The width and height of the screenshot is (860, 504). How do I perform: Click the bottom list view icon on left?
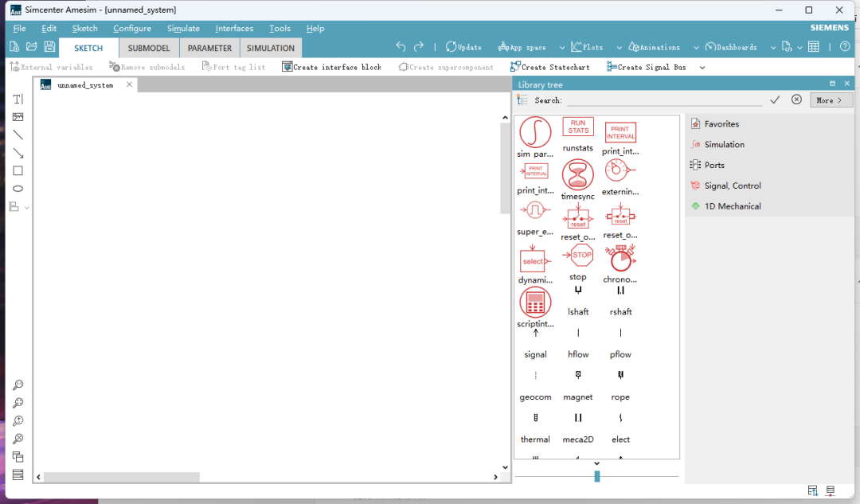18,475
